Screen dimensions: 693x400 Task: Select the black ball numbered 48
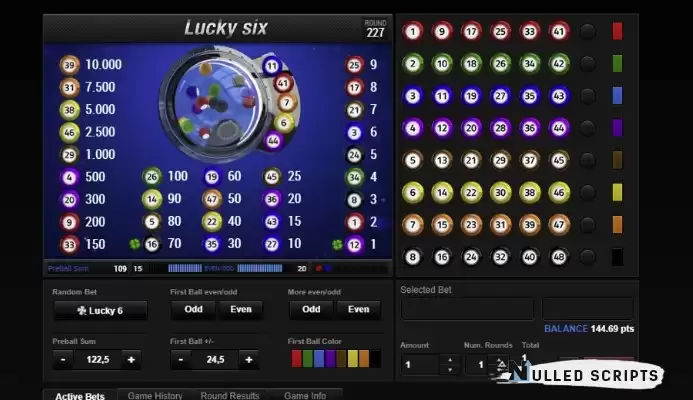[x=559, y=257]
